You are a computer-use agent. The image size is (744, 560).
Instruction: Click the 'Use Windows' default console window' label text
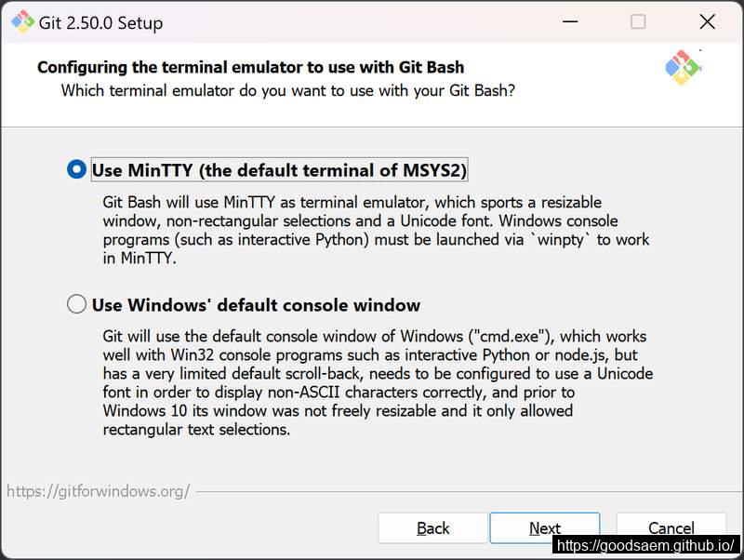pos(256,305)
